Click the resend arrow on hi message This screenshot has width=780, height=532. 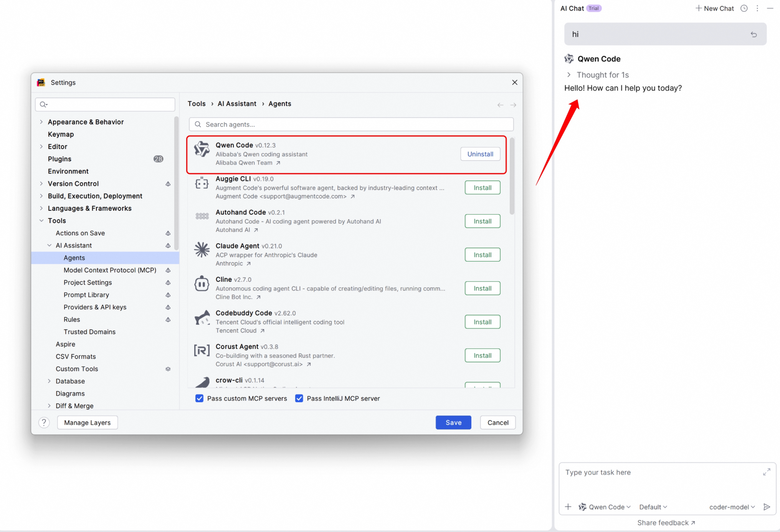754,35
